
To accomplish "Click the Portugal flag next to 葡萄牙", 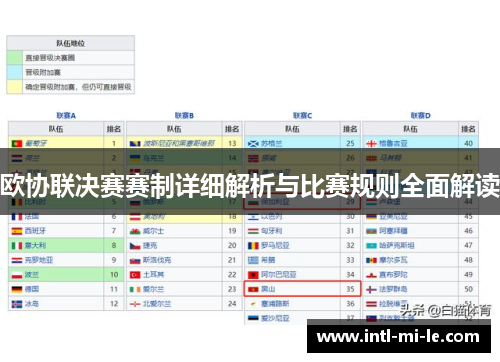I will pos(17,144).
